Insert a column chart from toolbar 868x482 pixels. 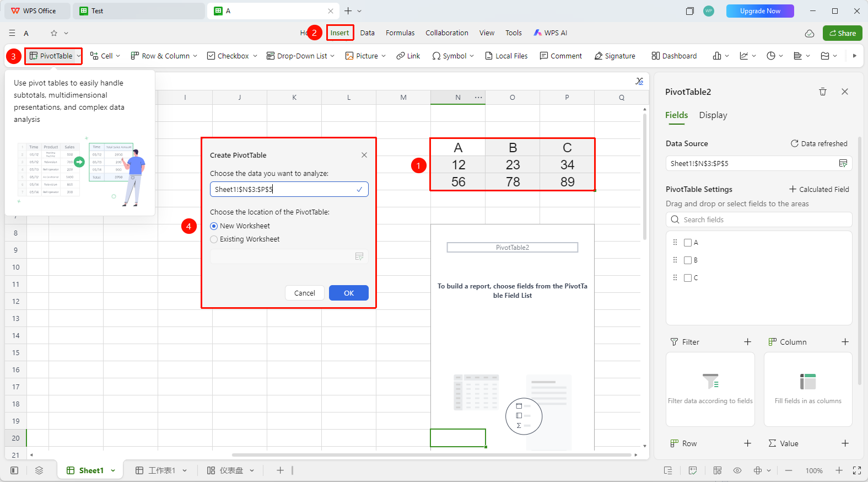coord(716,56)
